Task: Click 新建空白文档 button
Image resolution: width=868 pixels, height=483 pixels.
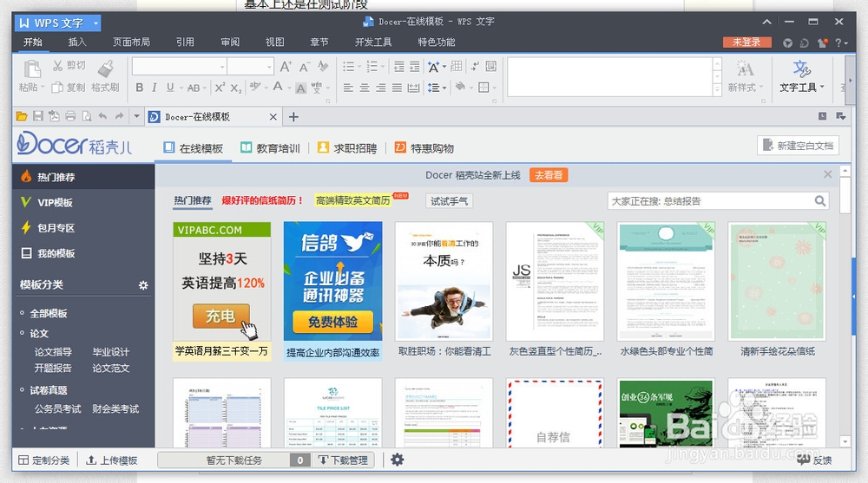Action: pyautogui.click(x=798, y=146)
